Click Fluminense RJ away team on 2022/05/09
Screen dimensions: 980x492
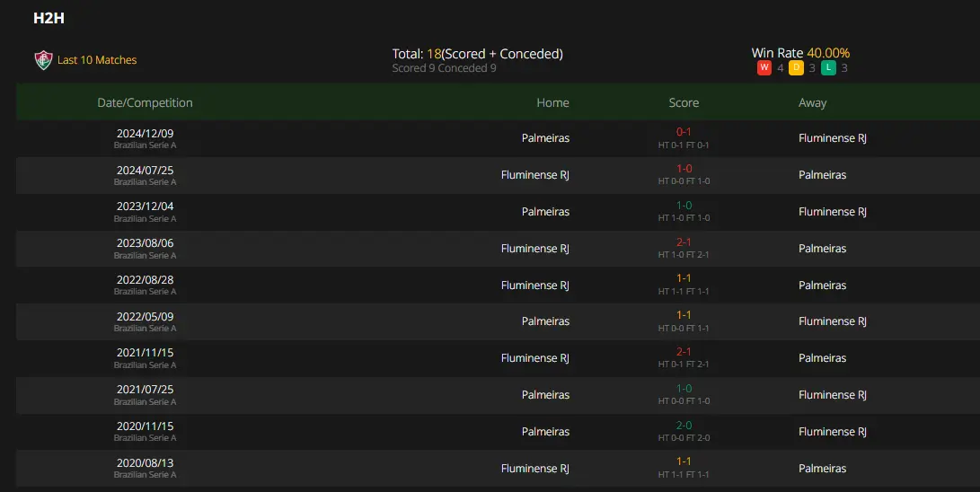point(833,321)
